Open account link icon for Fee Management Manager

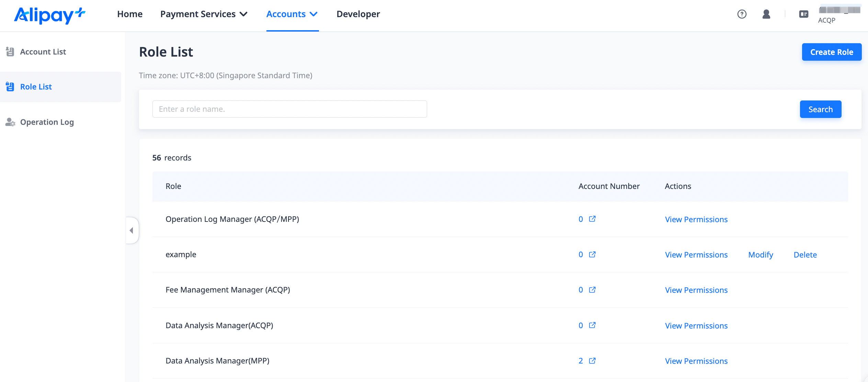pos(592,290)
